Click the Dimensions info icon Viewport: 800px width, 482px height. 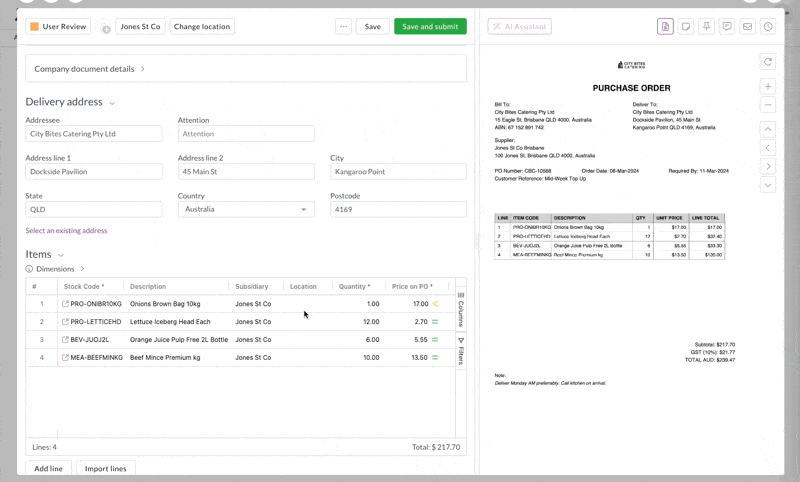coord(29,269)
